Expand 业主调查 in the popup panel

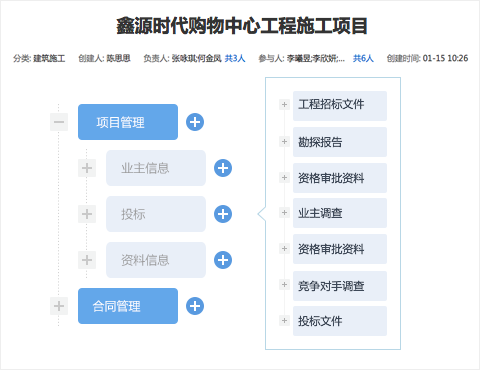click(x=284, y=213)
